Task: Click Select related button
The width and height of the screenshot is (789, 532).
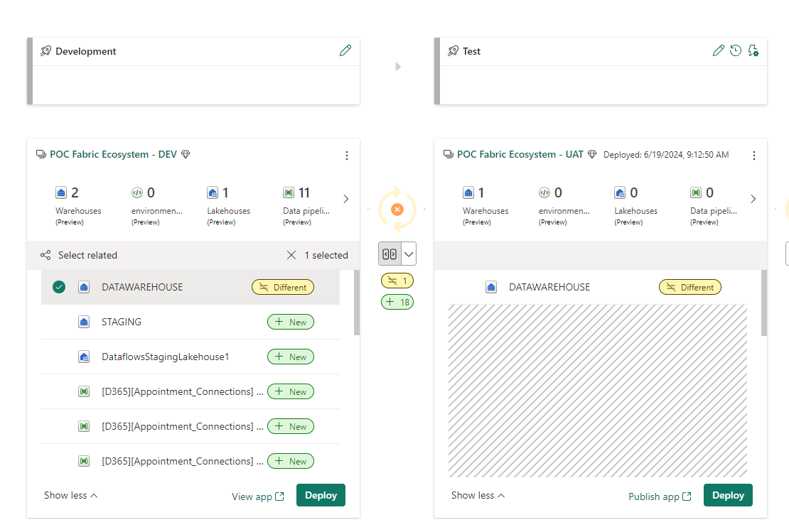Action: 78,255
